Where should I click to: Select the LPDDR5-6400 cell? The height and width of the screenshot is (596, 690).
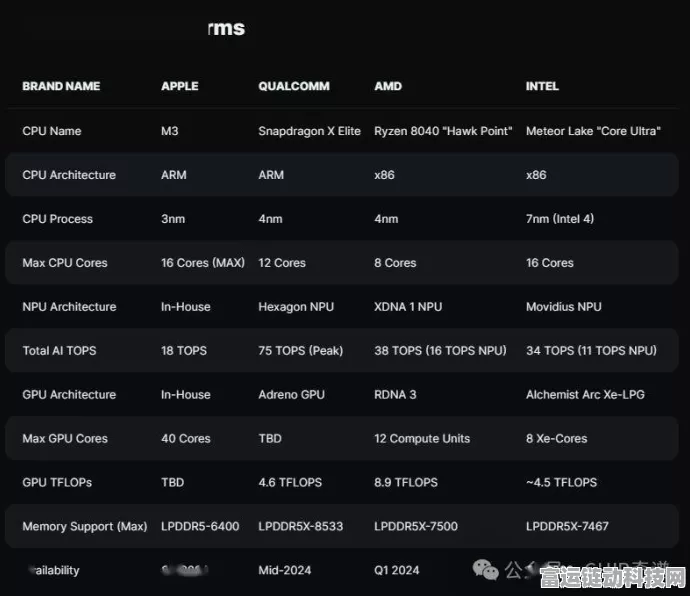click(x=200, y=526)
